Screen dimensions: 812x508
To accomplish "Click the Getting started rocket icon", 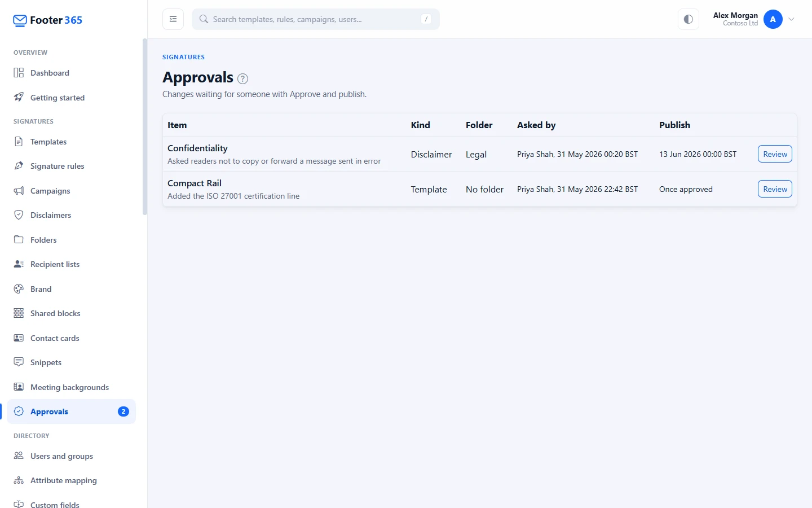I will [x=19, y=97].
